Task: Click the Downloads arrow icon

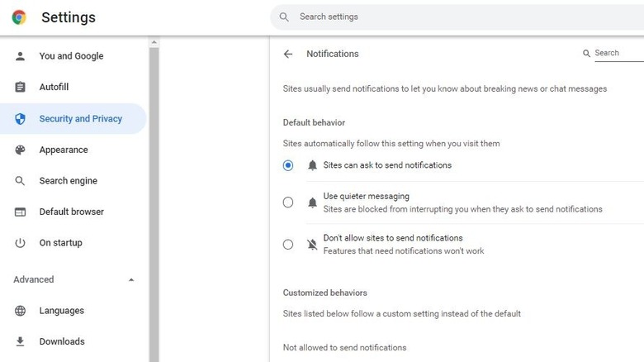Action: pyautogui.click(x=21, y=341)
